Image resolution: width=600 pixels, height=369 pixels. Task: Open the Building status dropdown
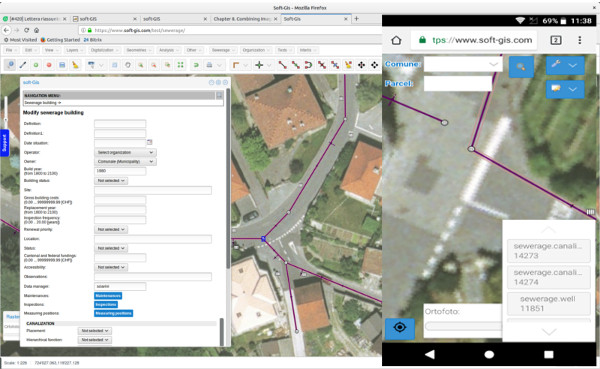(111, 181)
